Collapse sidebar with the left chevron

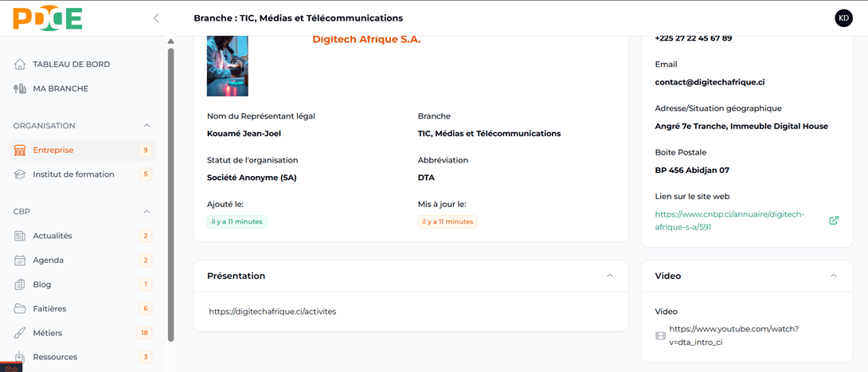tap(156, 18)
